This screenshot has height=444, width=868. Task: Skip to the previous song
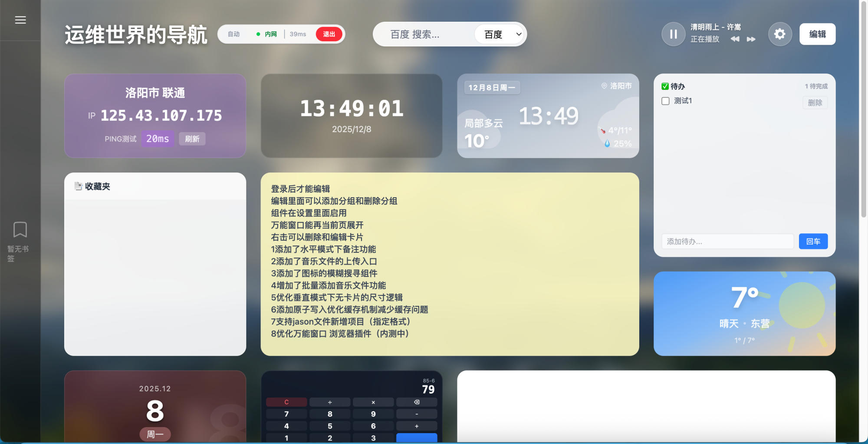[x=735, y=39]
